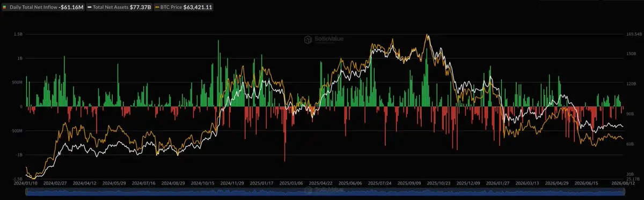This screenshot has height=200, width=644.
Task: Click the 2025/12/09 date axis label
Action: tap(467, 183)
